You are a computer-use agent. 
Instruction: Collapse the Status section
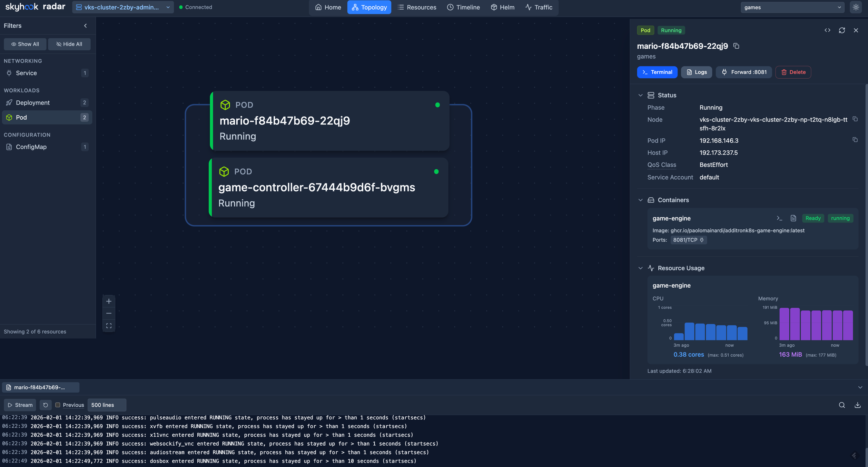[x=640, y=95]
